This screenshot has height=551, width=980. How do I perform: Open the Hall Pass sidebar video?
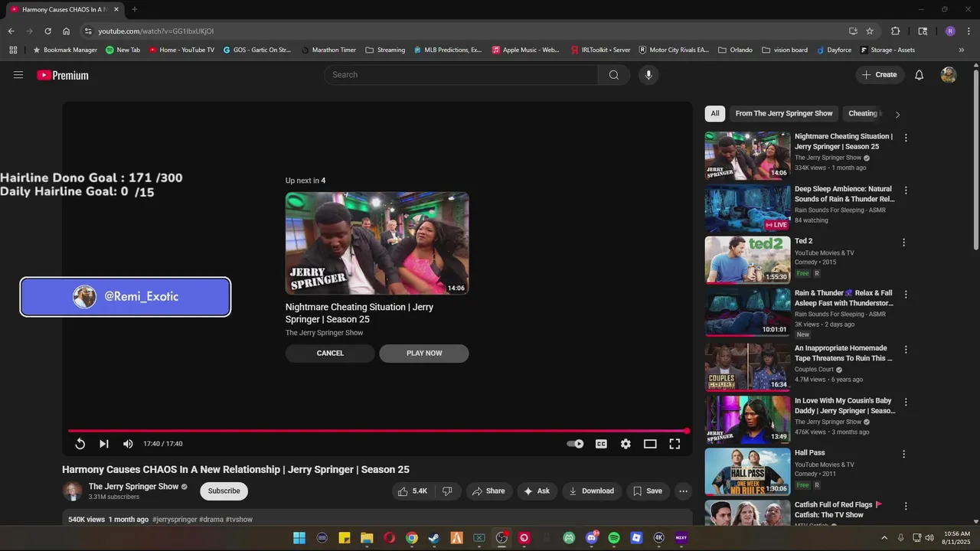pyautogui.click(x=747, y=471)
